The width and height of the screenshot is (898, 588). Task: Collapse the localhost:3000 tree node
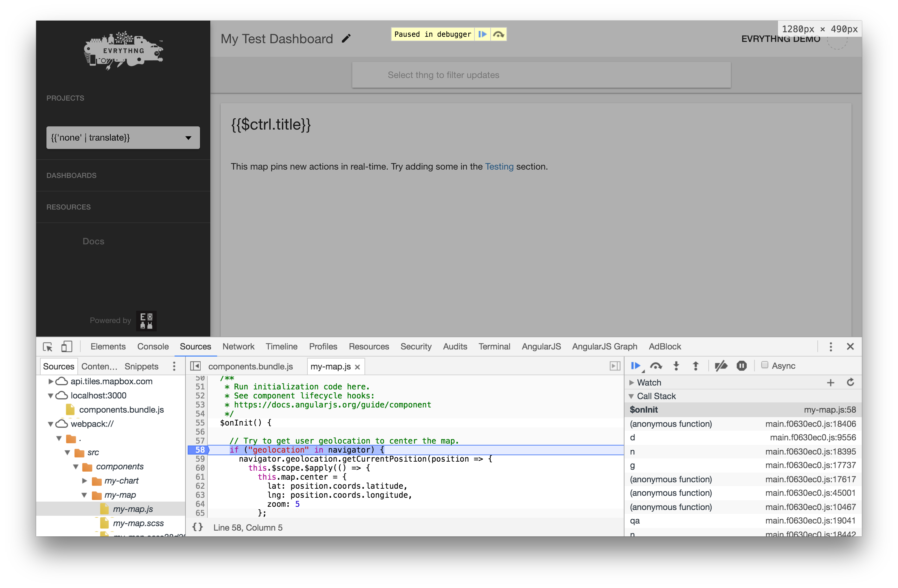[50, 396]
